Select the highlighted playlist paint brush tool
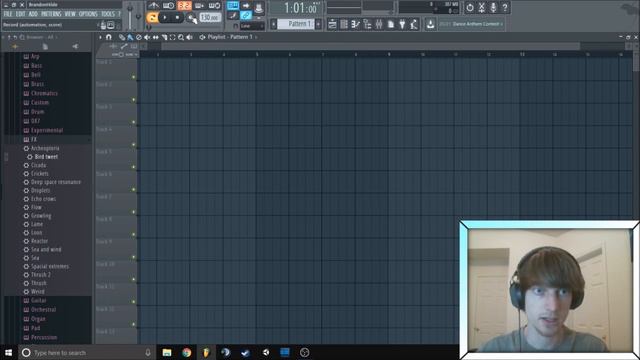This screenshot has height=360, width=640. [130, 37]
